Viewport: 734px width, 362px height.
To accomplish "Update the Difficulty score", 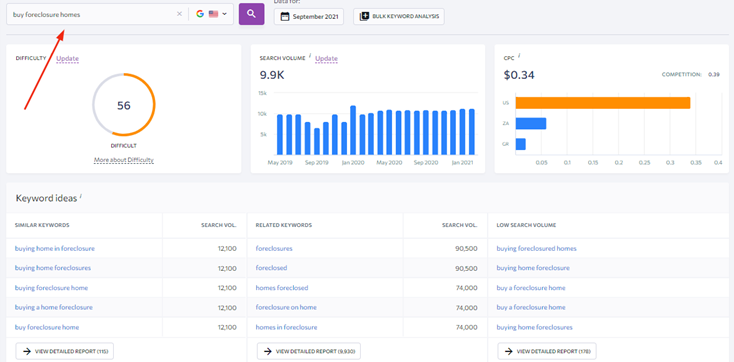I will (x=67, y=59).
